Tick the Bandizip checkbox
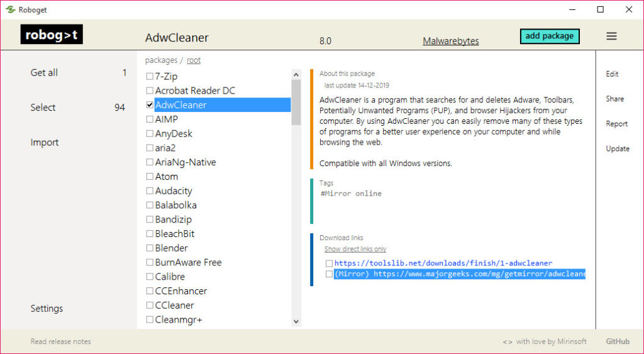Image resolution: width=644 pixels, height=354 pixels. pyautogui.click(x=150, y=219)
